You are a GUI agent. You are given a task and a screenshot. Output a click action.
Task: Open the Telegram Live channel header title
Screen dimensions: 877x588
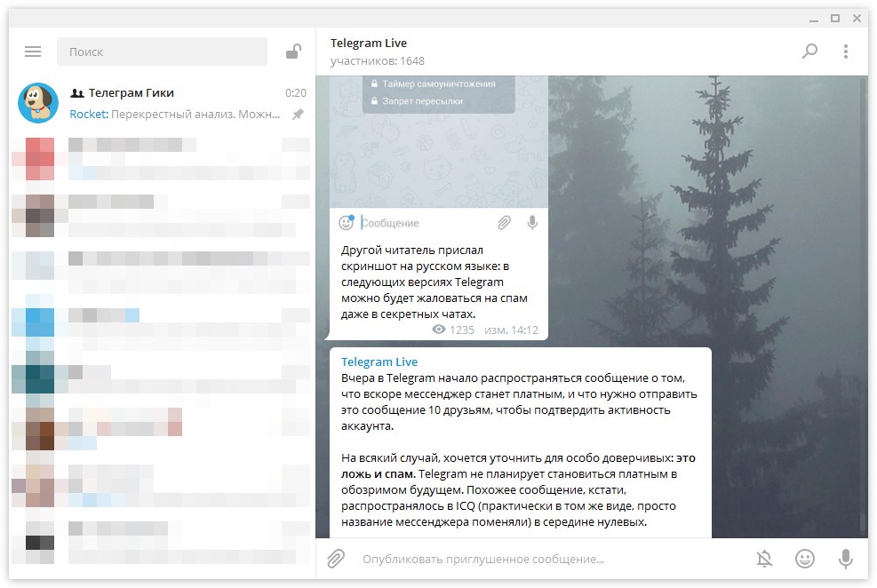pyautogui.click(x=369, y=43)
